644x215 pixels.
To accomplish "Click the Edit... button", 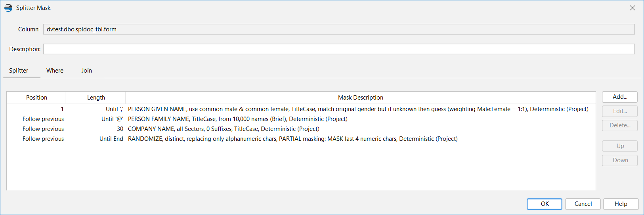I will point(620,111).
